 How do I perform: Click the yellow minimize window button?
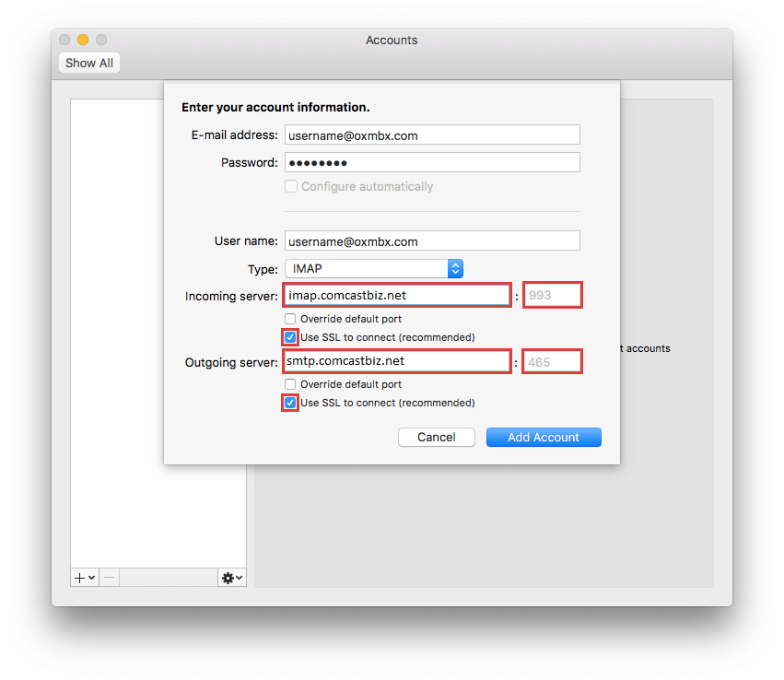point(83,40)
